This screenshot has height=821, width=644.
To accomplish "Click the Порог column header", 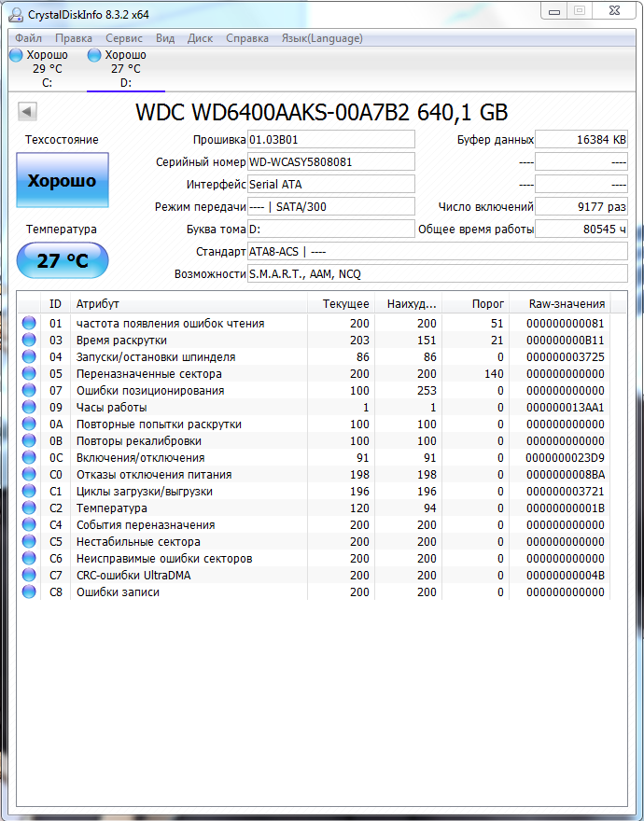I will [475, 304].
